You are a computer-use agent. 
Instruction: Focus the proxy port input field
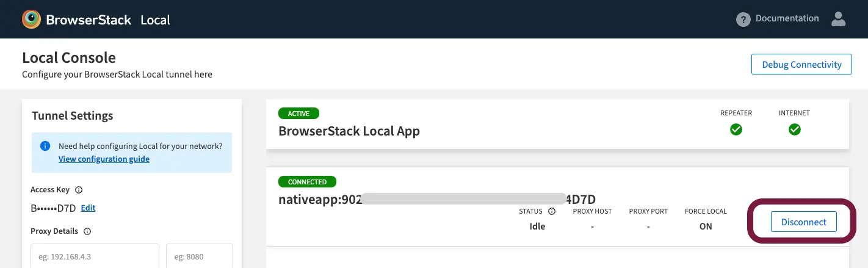[x=199, y=256]
